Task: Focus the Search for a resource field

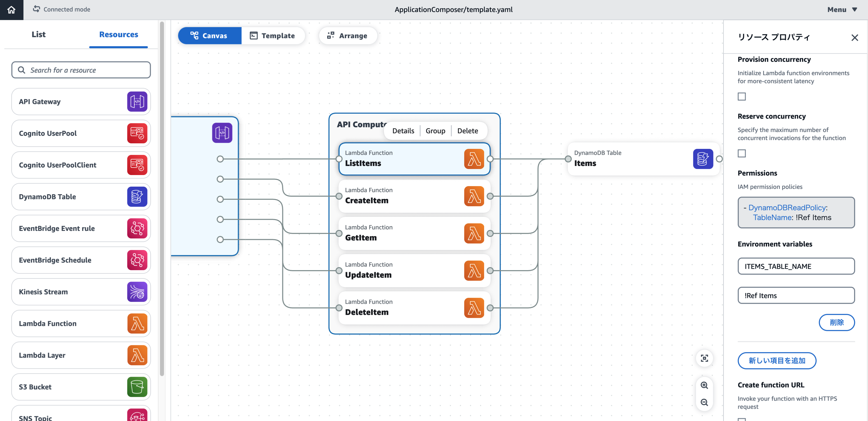Action: pyautogui.click(x=81, y=70)
